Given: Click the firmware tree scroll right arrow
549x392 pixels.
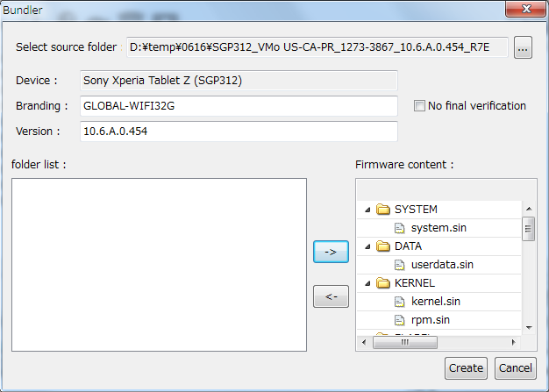Looking at the screenshot, I should [514, 342].
